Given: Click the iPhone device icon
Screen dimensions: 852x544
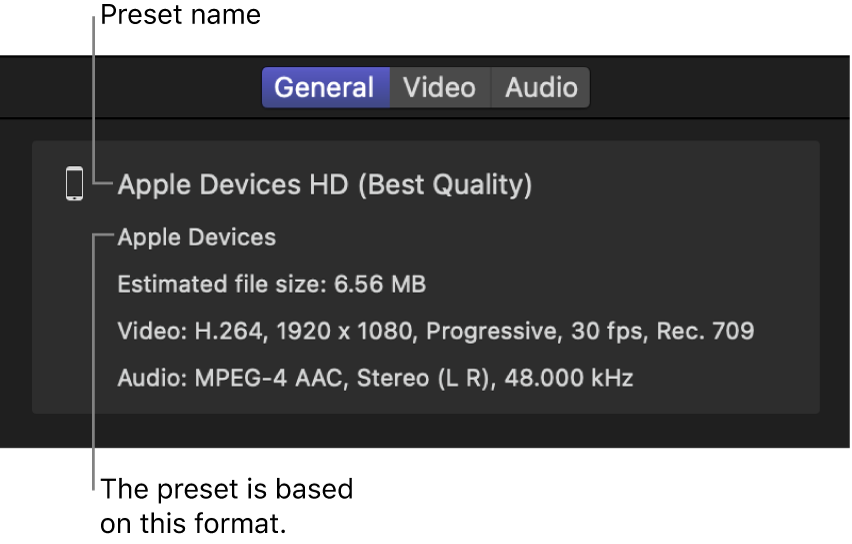Looking at the screenshot, I should 74,184.
